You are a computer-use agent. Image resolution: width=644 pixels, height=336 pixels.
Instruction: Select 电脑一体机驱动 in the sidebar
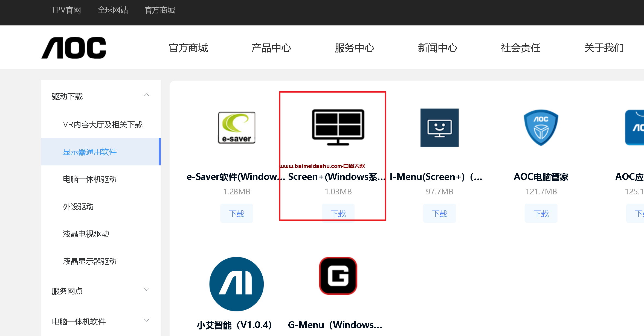pos(90,179)
